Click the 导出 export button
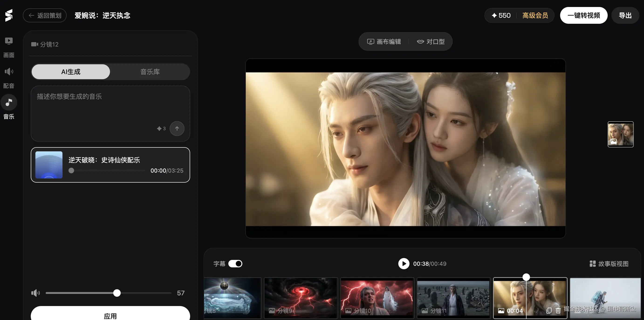 pyautogui.click(x=625, y=16)
